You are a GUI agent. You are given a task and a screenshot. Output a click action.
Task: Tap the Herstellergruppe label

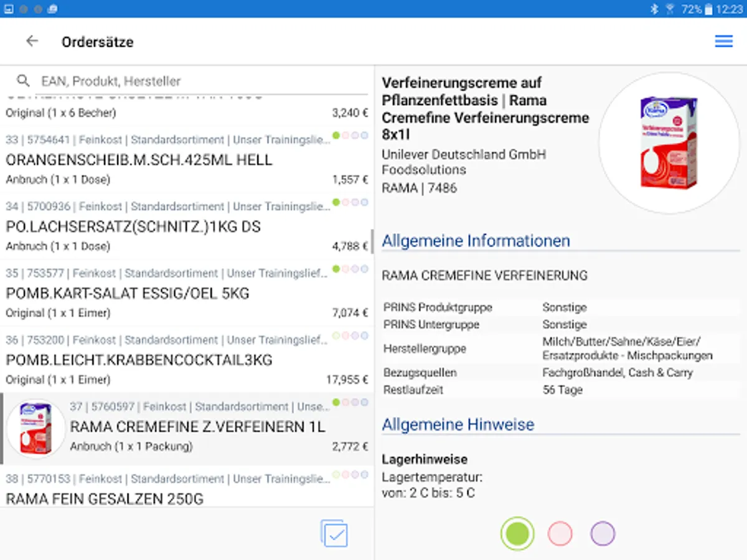[425, 349]
